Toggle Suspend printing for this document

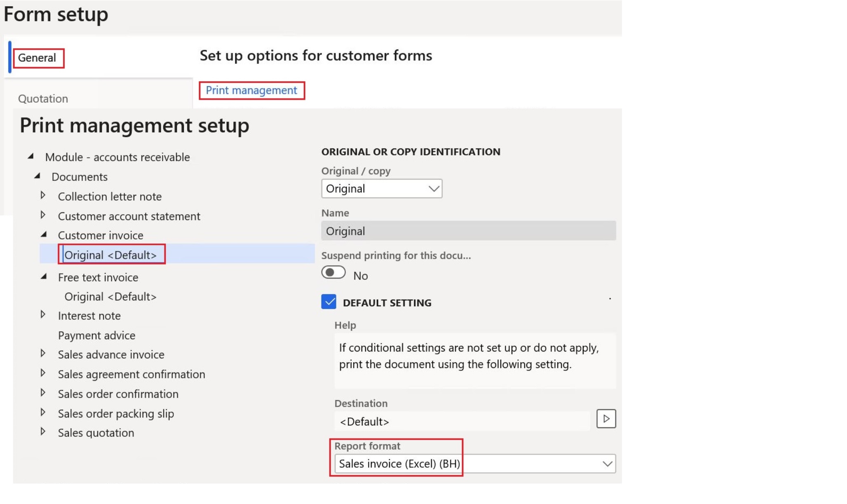333,273
